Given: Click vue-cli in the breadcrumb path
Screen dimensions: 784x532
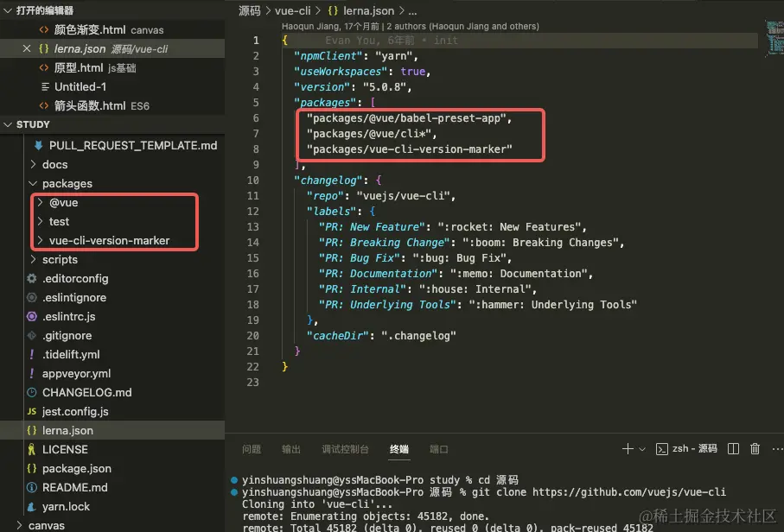Looking at the screenshot, I should coord(292,10).
